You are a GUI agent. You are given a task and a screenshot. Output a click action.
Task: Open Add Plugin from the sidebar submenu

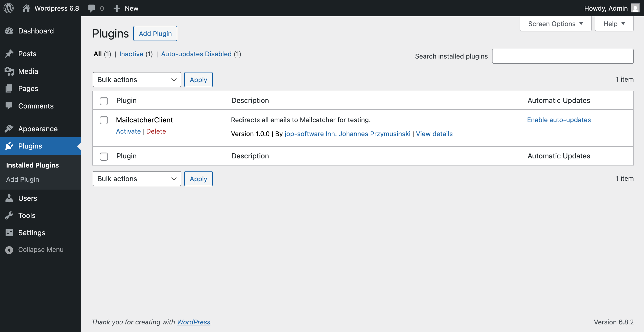click(22, 179)
